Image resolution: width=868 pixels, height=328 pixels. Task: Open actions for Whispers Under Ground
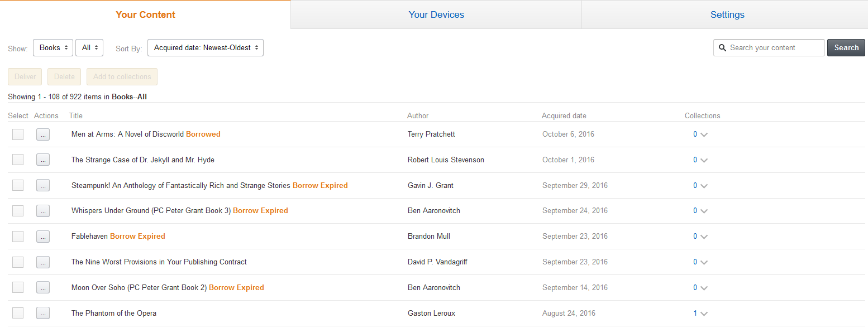(43, 211)
